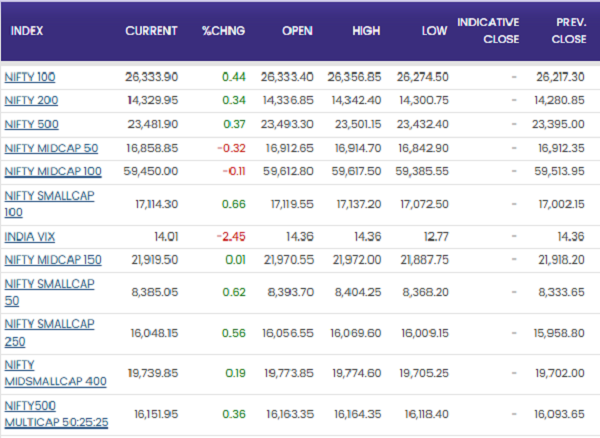Click the INDICATIVE CLOSE column header
Viewport: 600px width, 438px height.
(x=487, y=30)
